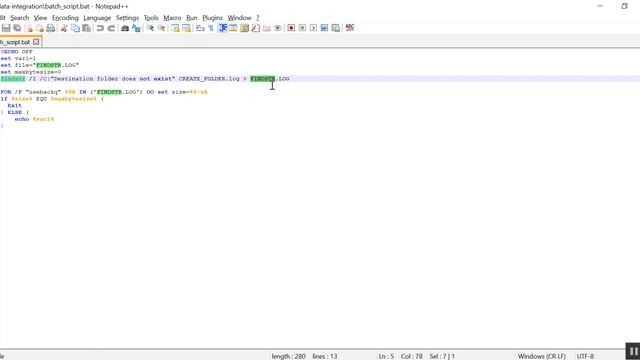Image resolution: width=640 pixels, height=360 pixels.
Task: Open Folder as Workspace icon
Action: pos(267,28)
